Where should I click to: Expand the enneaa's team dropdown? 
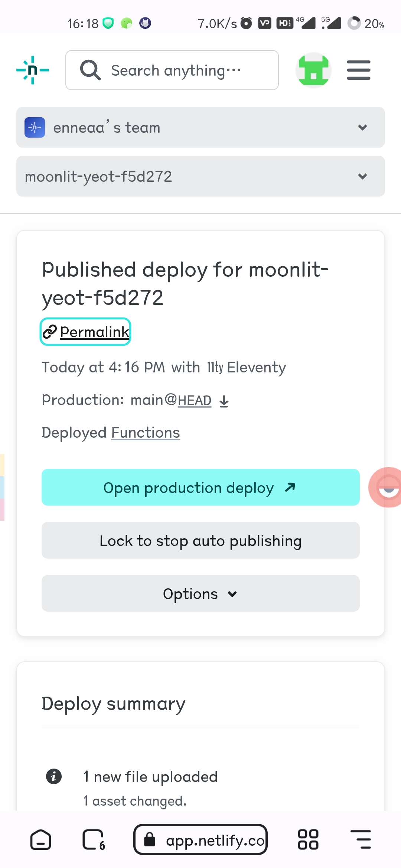(200, 127)
